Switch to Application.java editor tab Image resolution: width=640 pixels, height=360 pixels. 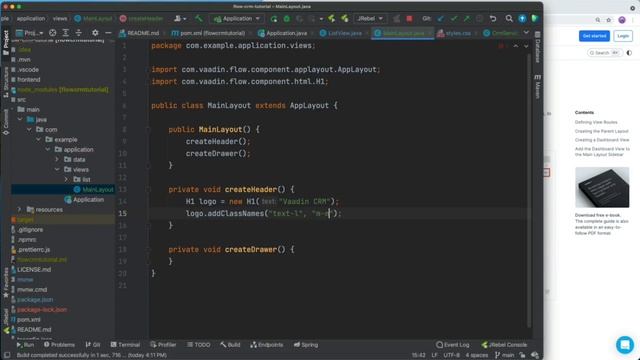(x=282, y=33)
